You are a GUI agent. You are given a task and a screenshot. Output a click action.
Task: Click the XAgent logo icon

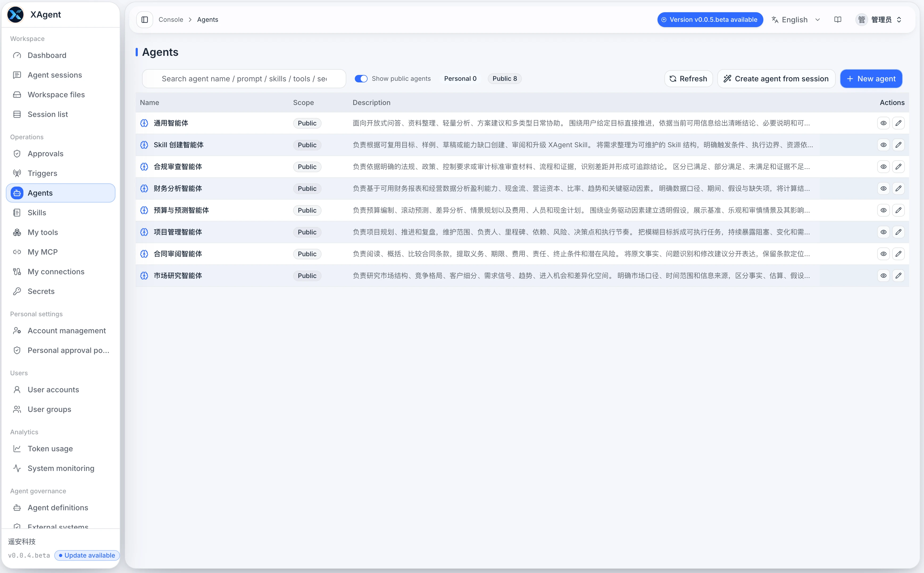pyautogui.click(x=15, y=15)
